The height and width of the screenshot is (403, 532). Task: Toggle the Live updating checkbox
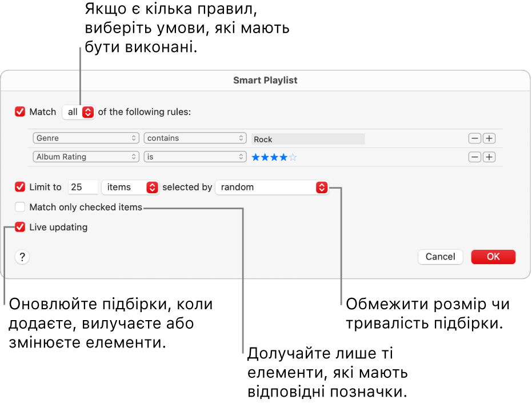point(20,227)
